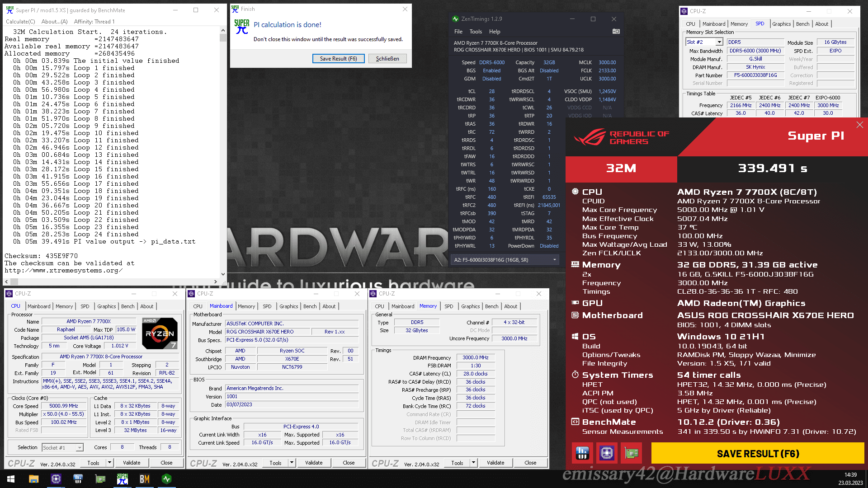Click the GPU-Z card icon in BenchMate panel

pyautogui.click(x=631, y=453)
